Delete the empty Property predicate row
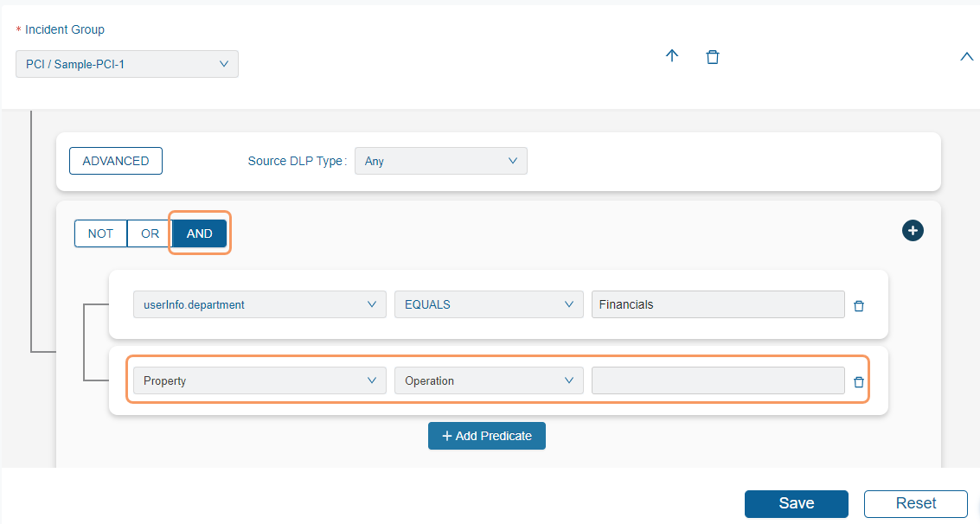 pos(858,380)
